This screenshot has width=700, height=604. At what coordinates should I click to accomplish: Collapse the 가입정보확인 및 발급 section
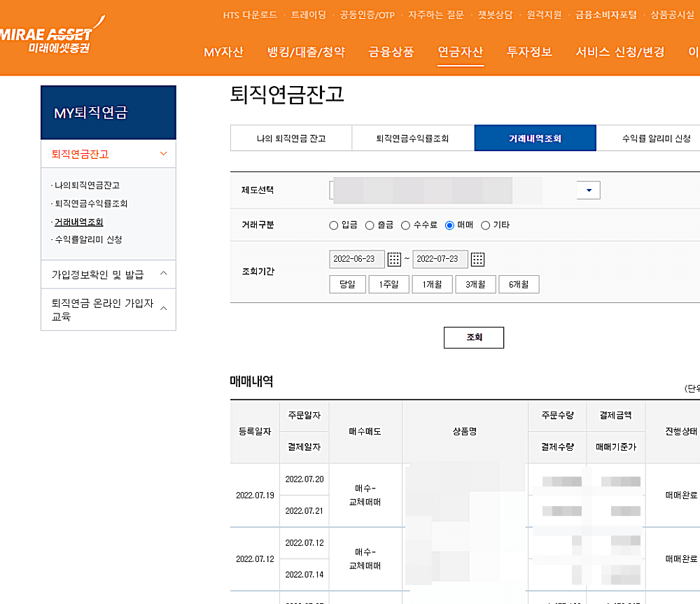163,274
